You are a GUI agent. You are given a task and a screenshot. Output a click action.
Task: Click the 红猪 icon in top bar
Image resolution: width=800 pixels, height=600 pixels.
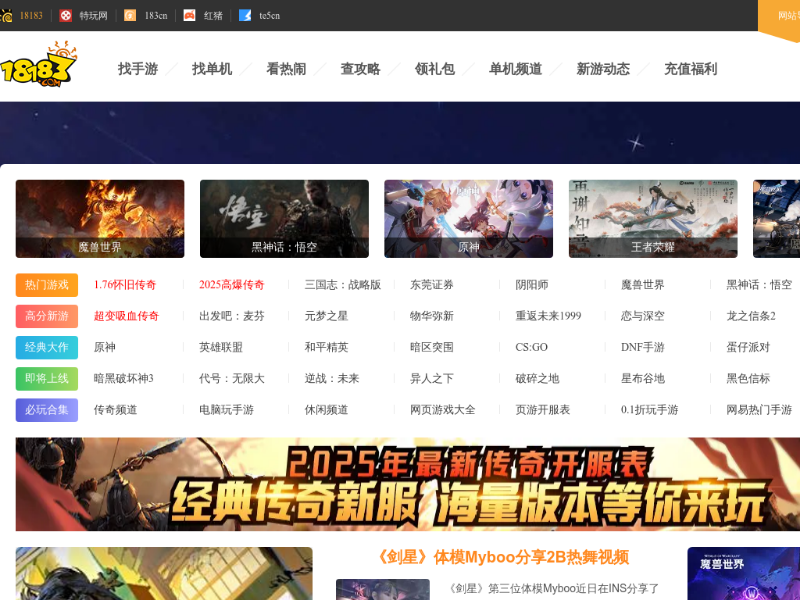click(189, 15)
